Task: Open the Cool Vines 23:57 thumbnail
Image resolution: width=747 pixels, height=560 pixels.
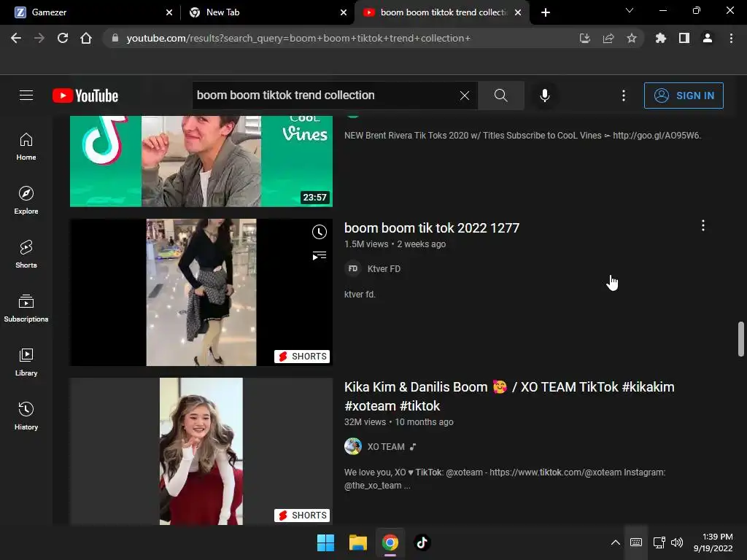Action: pos(201,161)
